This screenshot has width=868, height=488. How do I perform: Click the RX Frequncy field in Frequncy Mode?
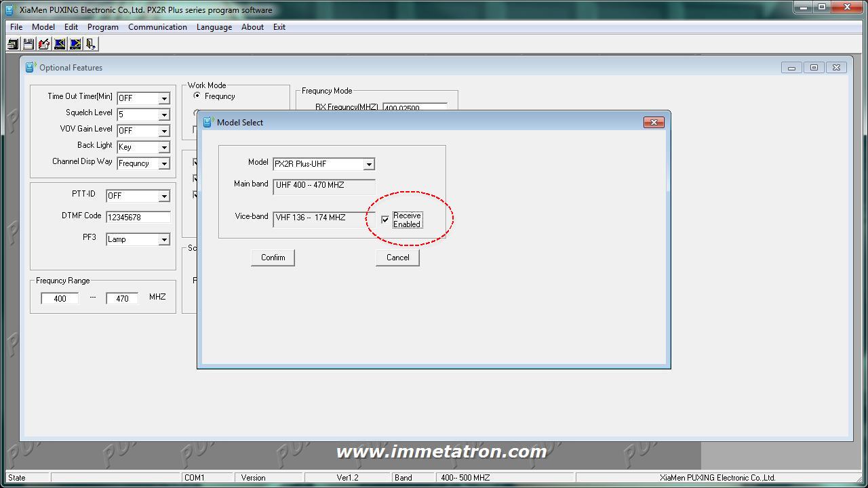click(415, 107)
